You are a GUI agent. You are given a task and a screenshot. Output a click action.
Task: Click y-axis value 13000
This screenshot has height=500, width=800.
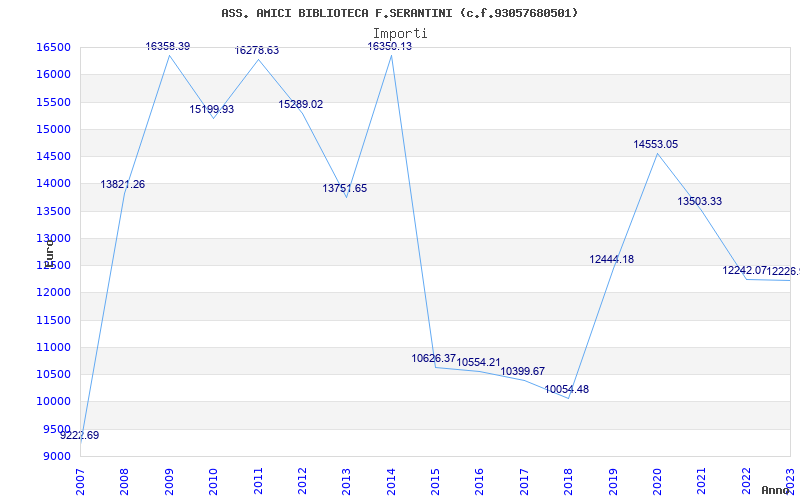pos(53,238)
